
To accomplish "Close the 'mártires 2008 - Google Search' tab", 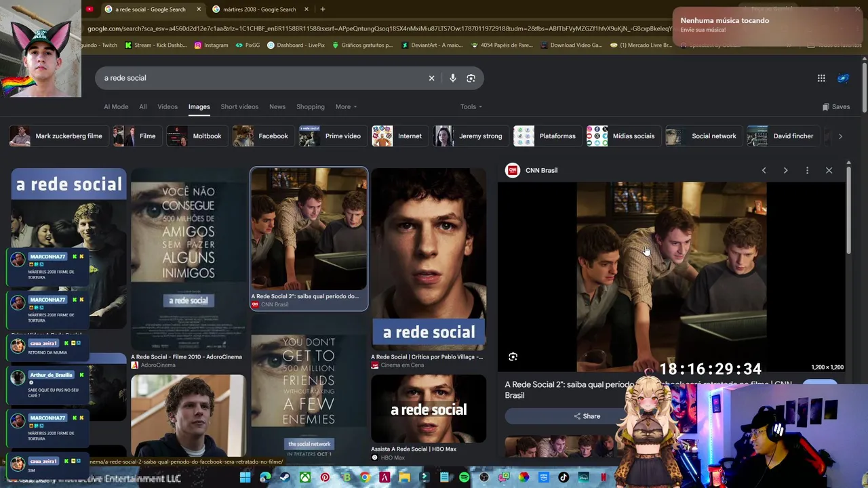I will point(307,9).
